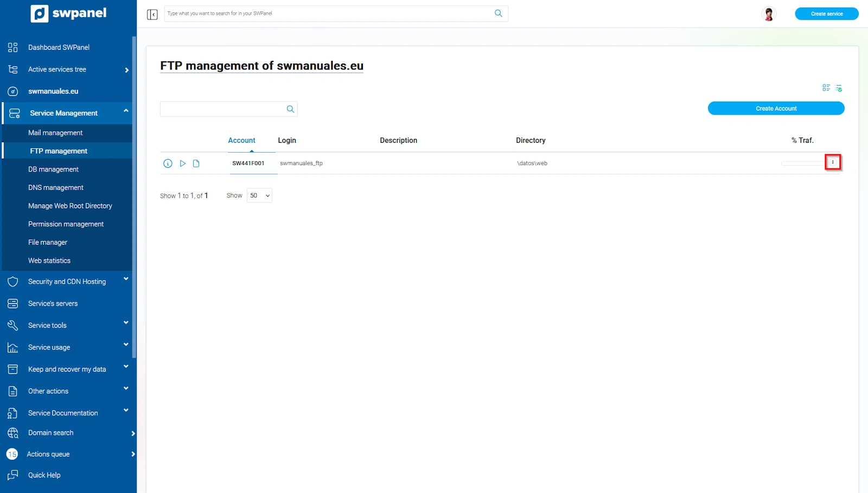Click the sidebar vertical scrollbar
Screen dimensions: 868x493
click(134, 197)
